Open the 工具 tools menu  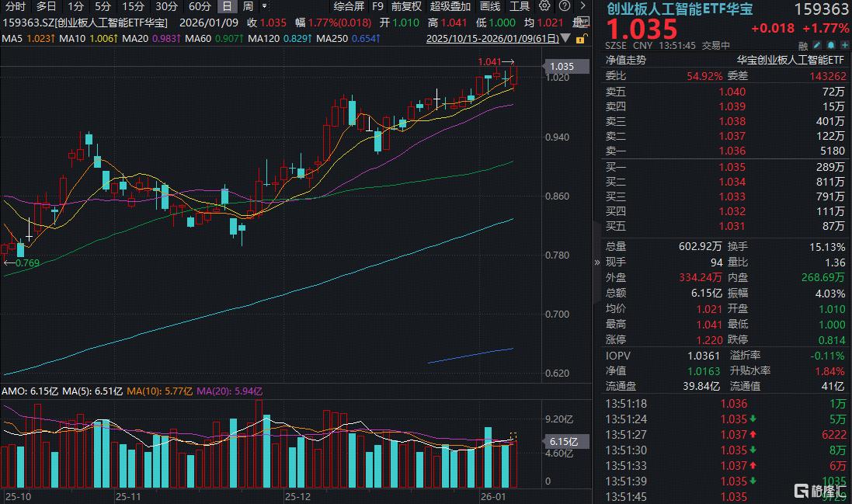click(x=520, y=6)
